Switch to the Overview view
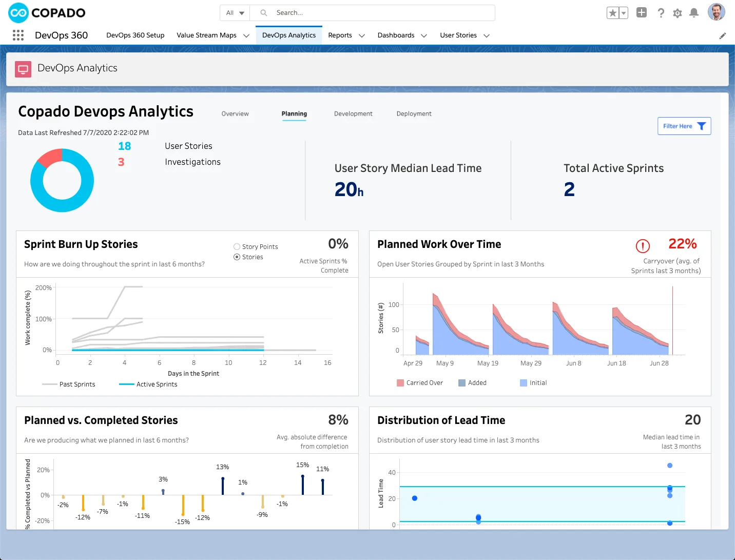Viewport: 735px width, 560px height. point(235,114)
